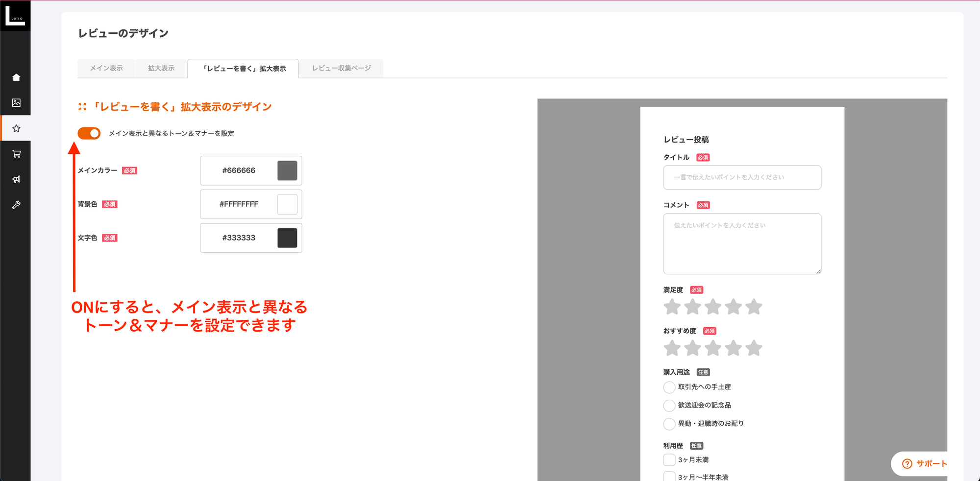
Task: Click the star review icon in the sidebar
Action: pyautogui.click(x=16, y=128)
